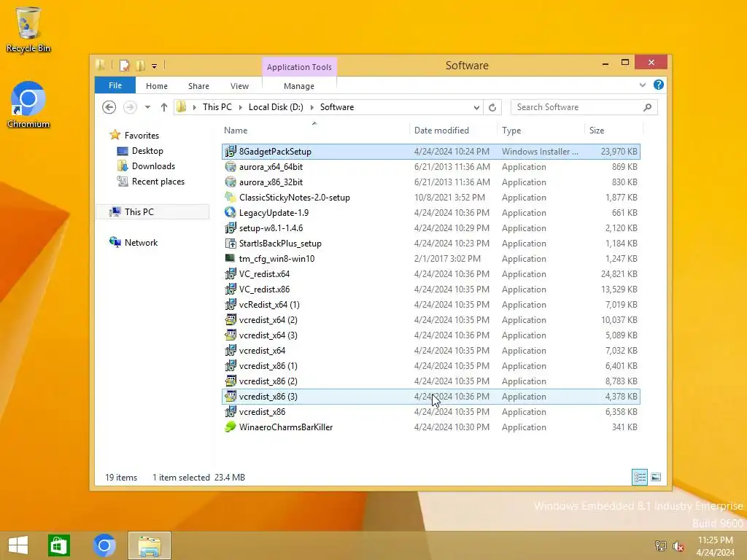Open the Customize Quick Access Toolbar dropdown
The width and height of the screenshot is (747, 560).
coord(155,66)
